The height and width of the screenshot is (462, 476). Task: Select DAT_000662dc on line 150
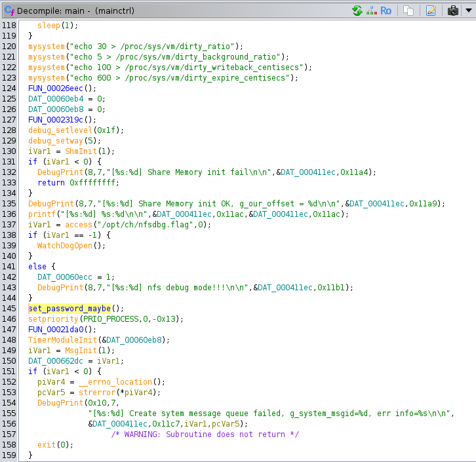(x=56, y=361)
